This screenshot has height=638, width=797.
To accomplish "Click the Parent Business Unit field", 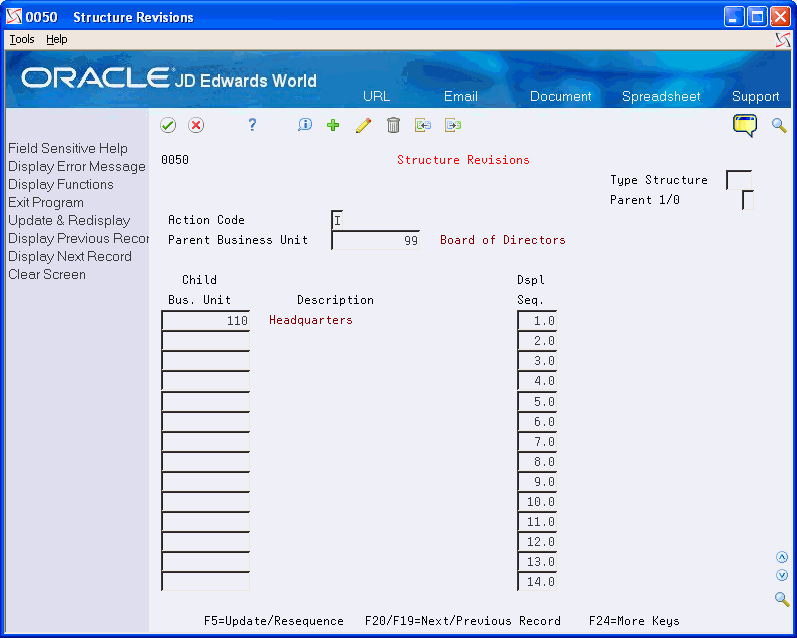I will (376, 240).
